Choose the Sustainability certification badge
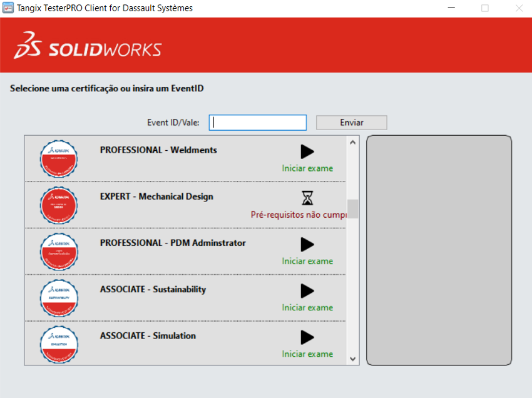This screenshot has width=532, height=398. 59,297
